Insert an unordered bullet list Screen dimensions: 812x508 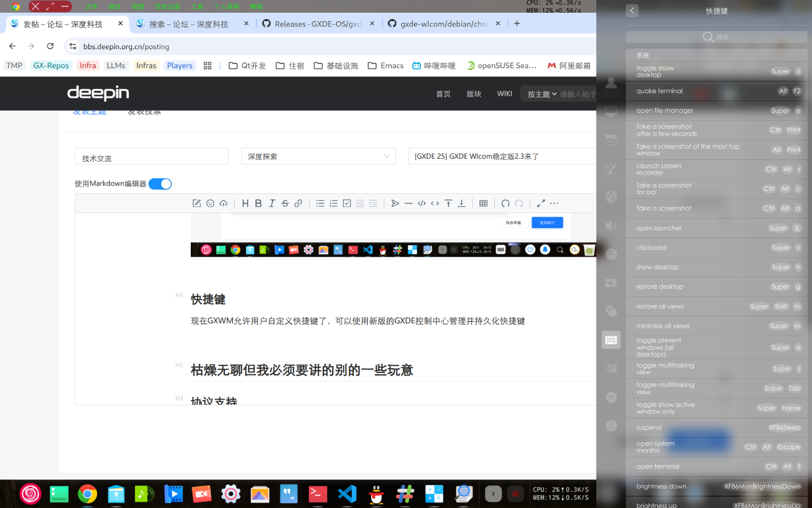click(x=320, y=203)
